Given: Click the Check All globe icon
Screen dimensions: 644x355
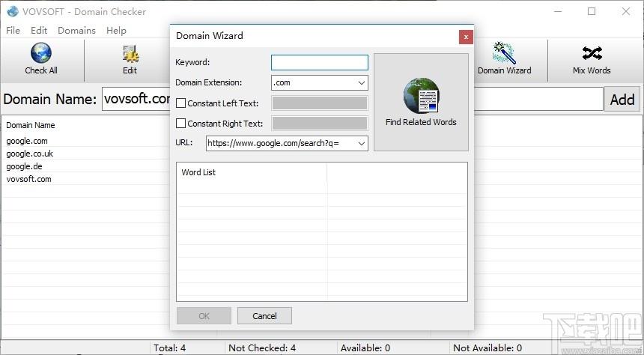Looking at the screenshot, I should pyautogui.click(x=41, y=53).
